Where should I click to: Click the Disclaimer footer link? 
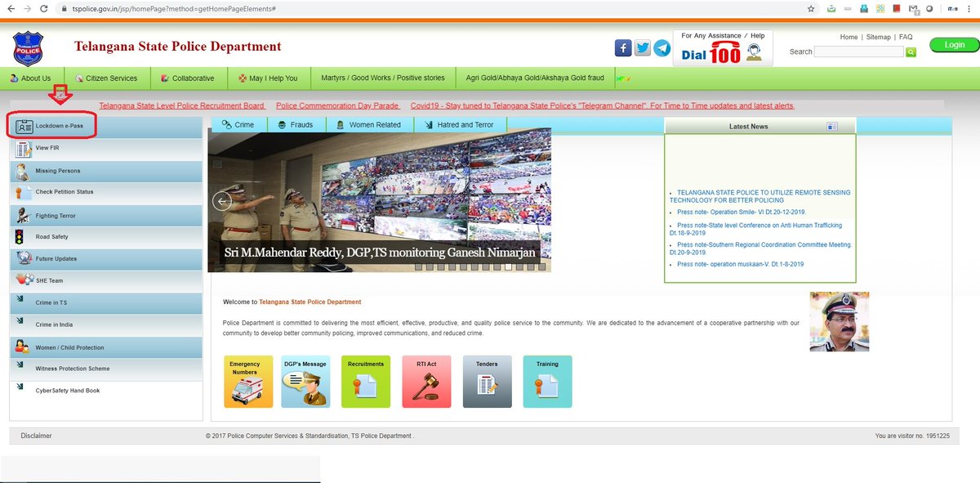[x=36, y=436]
